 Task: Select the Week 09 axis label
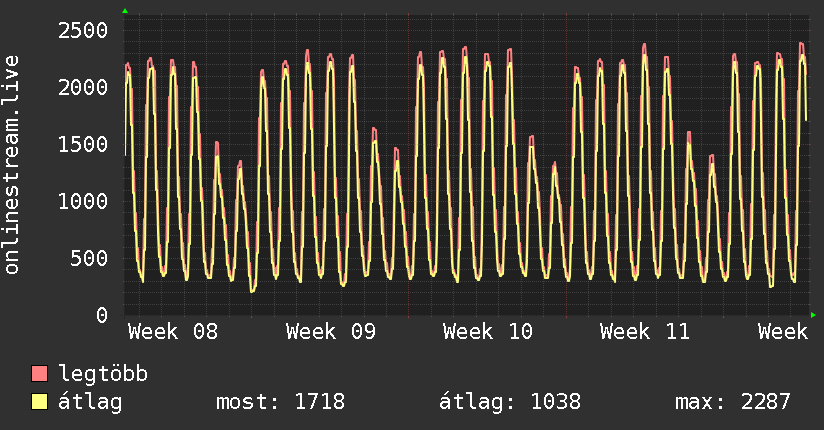(x=330, y=332)
